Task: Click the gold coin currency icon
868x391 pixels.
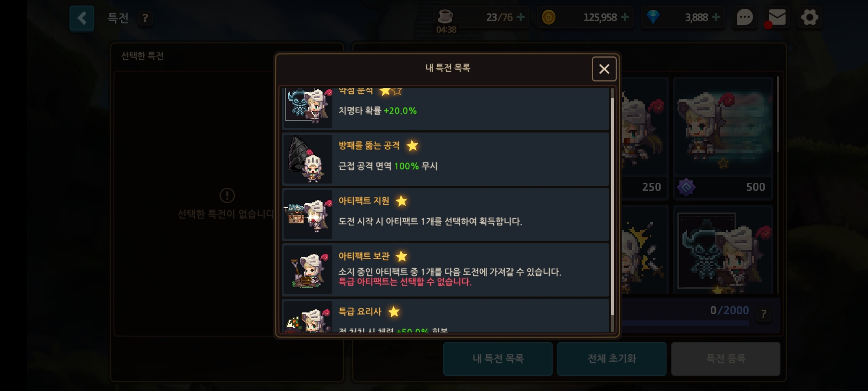Action: (549, 17)
